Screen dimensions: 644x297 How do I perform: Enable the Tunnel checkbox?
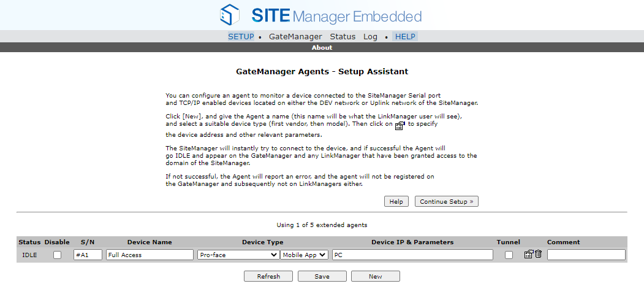pos(509,255)
